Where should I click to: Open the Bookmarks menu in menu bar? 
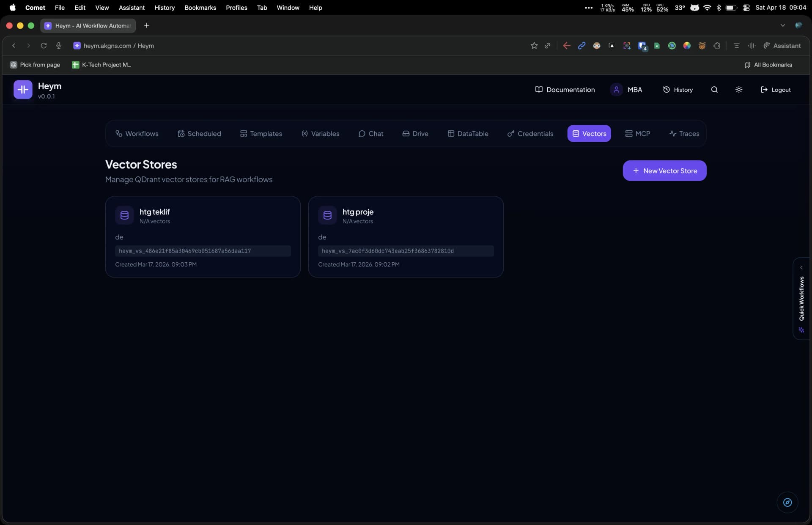pyautogui.click(x=200, y=7)
